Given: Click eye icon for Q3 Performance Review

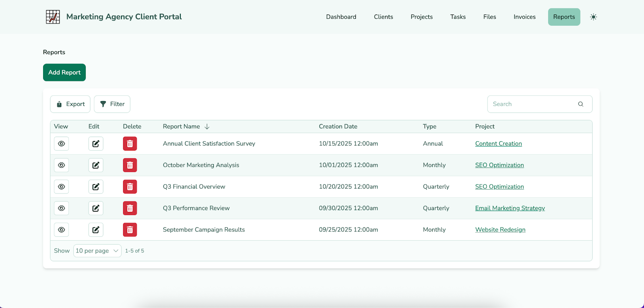Looking at the screenshot, I should tap(62, 208).
